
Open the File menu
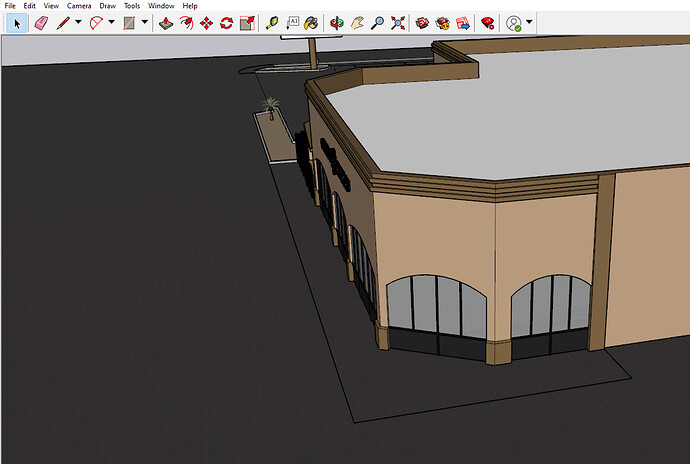(10, 6)
